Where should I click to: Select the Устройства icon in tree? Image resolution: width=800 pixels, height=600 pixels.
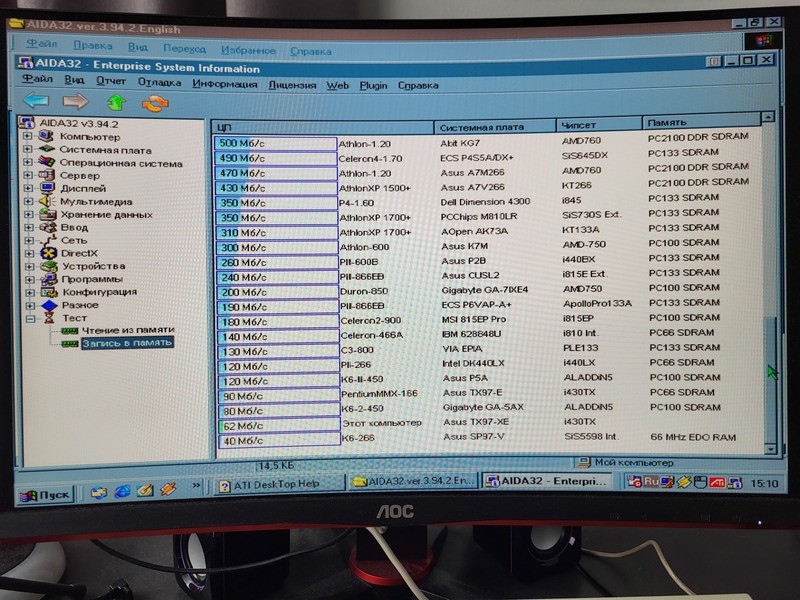[49, 266]
